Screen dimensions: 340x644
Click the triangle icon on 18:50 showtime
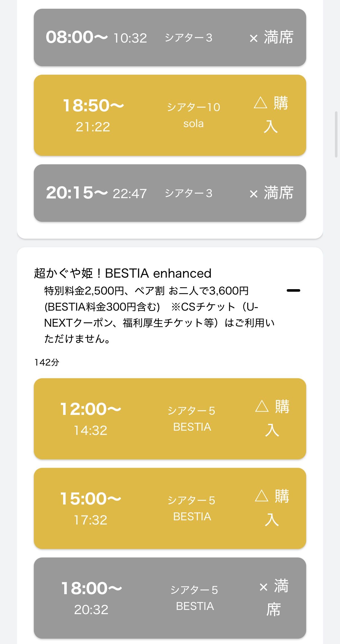coord(260,103)
